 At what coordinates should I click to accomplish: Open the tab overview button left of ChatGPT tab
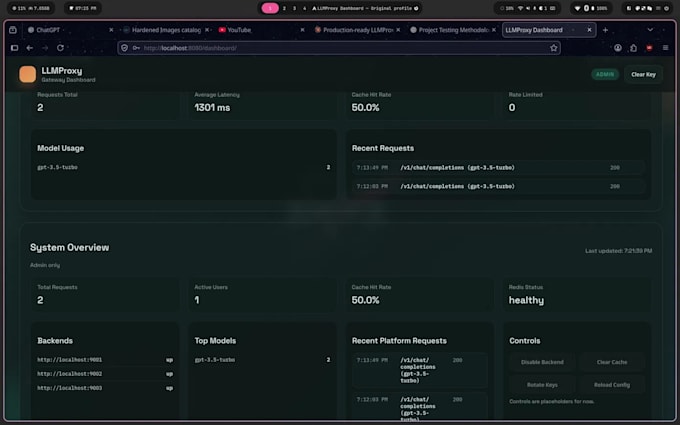tap(13, 30)
